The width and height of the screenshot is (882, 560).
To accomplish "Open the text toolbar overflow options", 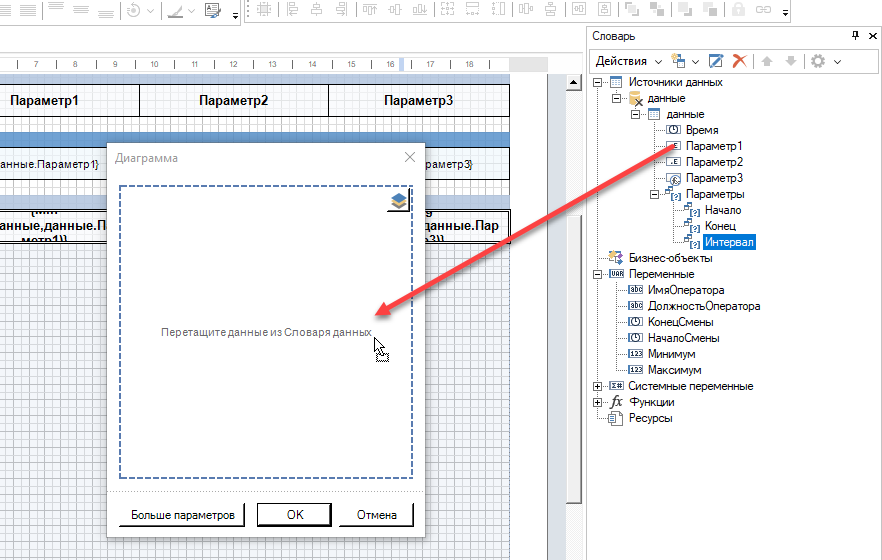I will (235, 15).
